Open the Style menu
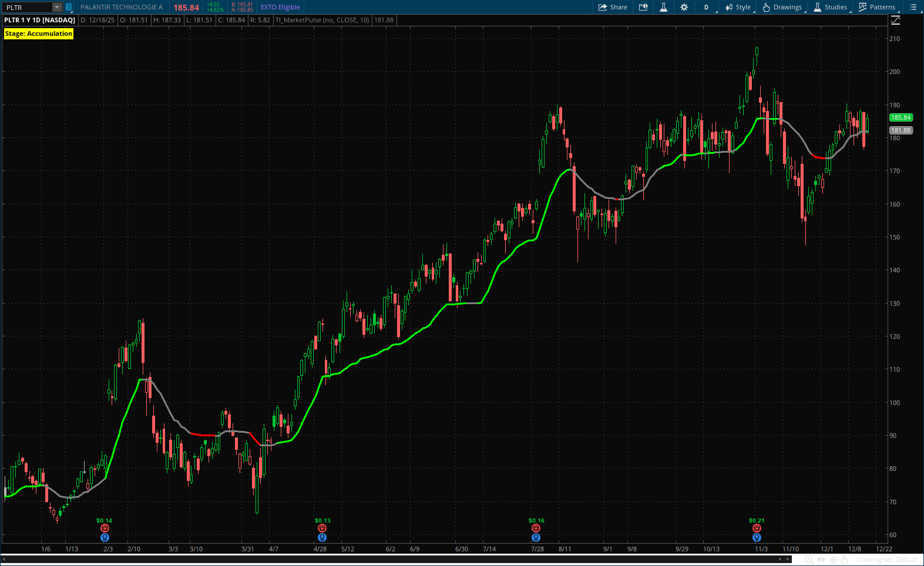The image size is (924, 566). click(x=738, y=7)
